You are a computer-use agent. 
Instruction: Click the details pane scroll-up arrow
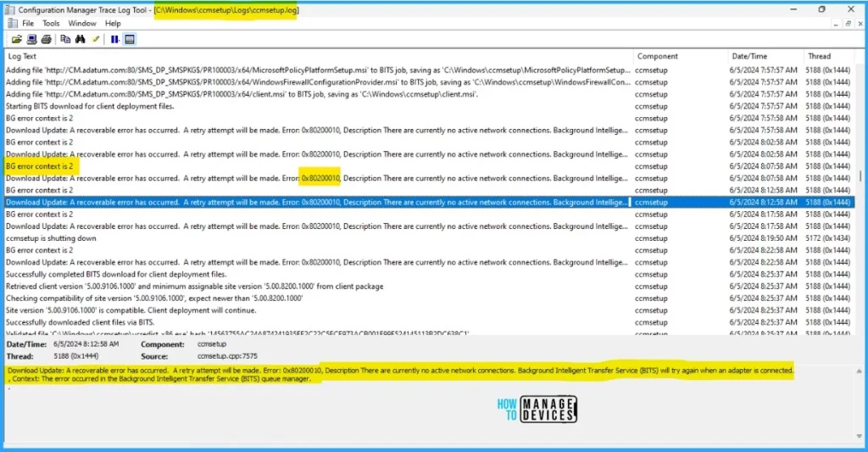pos(860,371)
